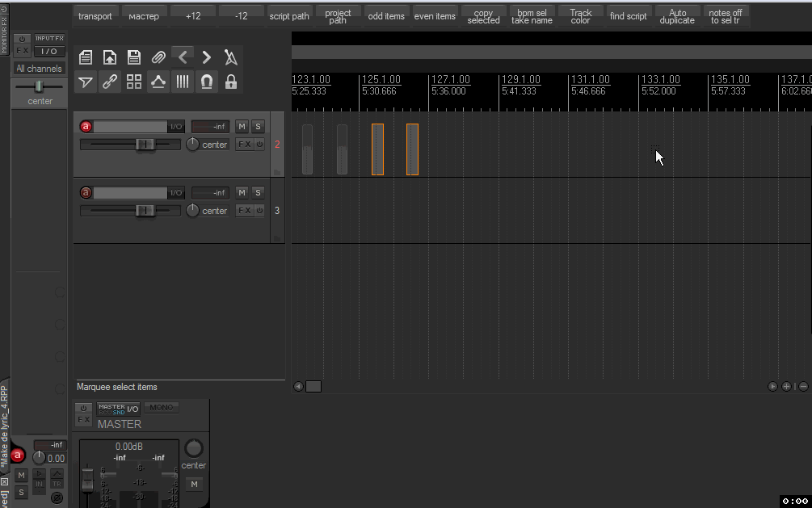This screenshot has width=812, height=508.
Task: Click the -12 transpose button
Action: coord(242,16)
